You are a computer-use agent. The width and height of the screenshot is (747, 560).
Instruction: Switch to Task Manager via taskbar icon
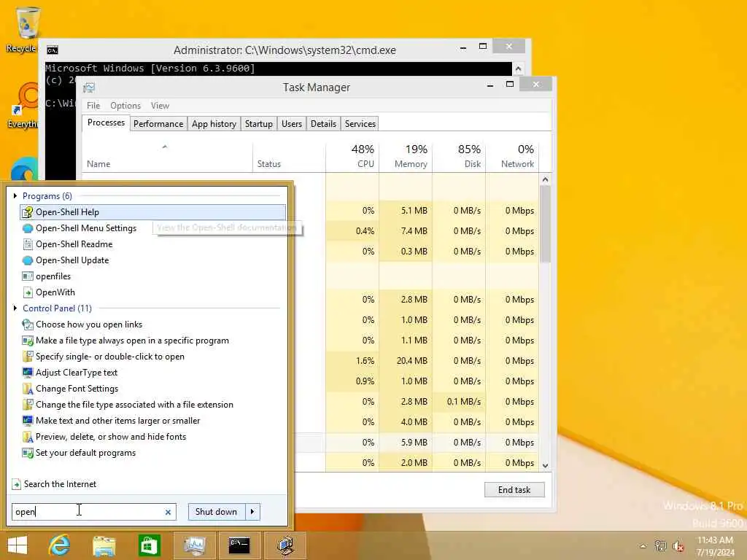coord(194,545)
